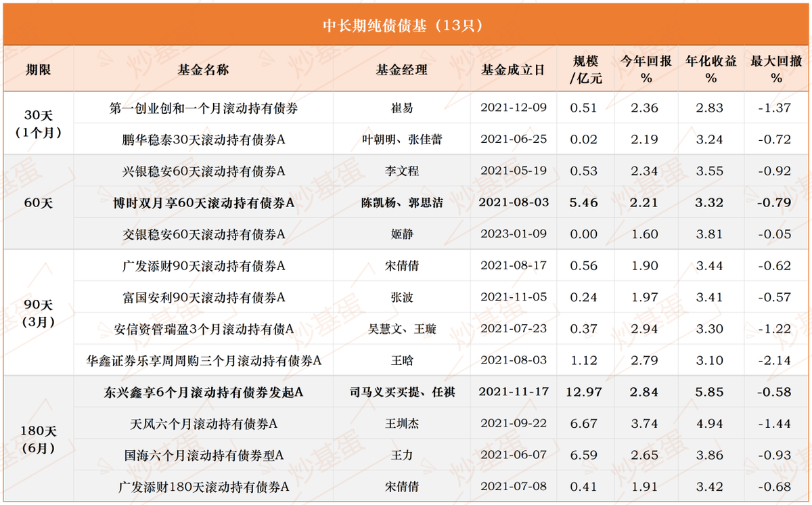This screenshot has height=505, width=812.
Task: Click the 基金名称 column header
Action: tap(203, 70)
